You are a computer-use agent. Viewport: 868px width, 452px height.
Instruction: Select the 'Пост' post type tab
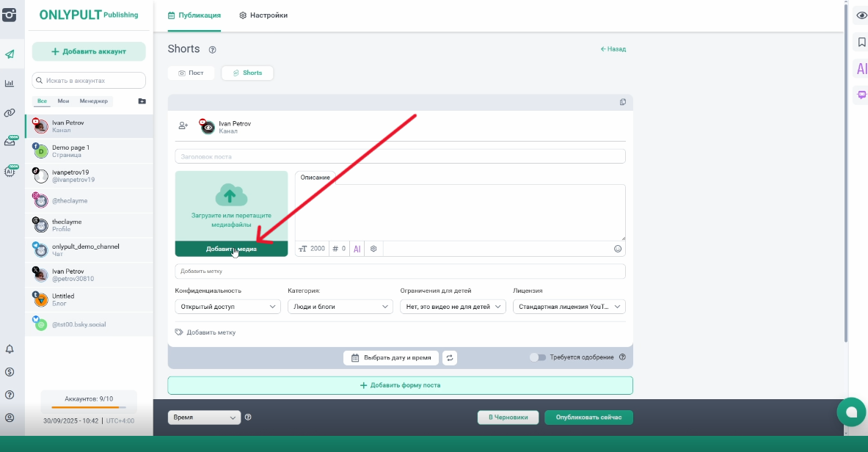click(191, 73)
